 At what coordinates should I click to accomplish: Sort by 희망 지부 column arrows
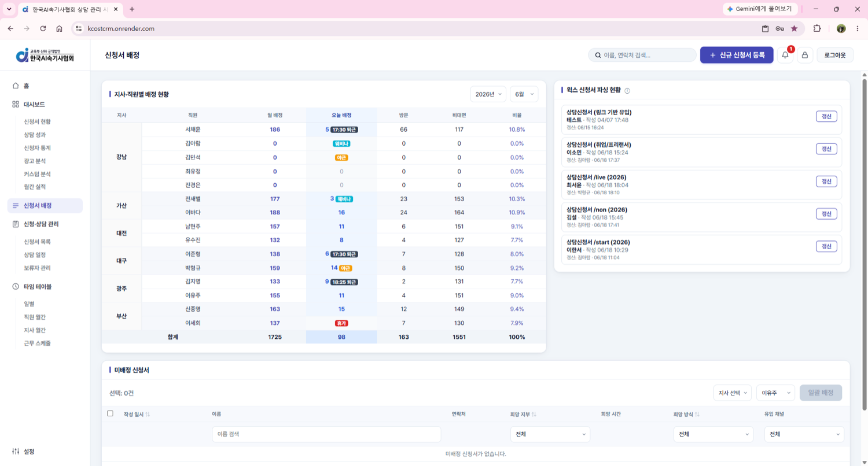(534, 414)
